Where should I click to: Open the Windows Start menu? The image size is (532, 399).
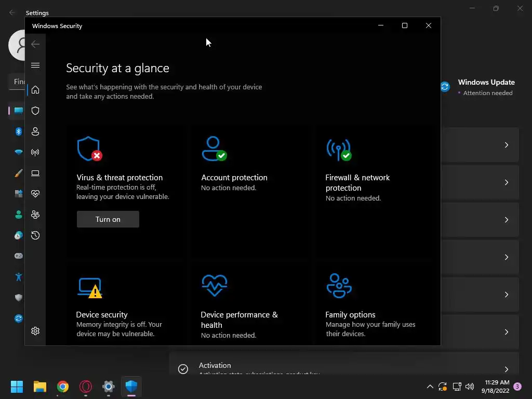click(17, 387)
